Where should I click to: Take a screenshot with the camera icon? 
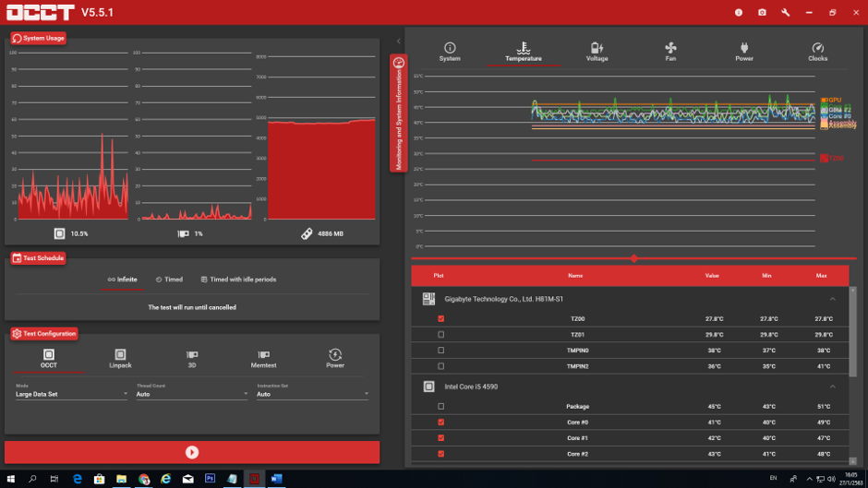click(762, 12)
